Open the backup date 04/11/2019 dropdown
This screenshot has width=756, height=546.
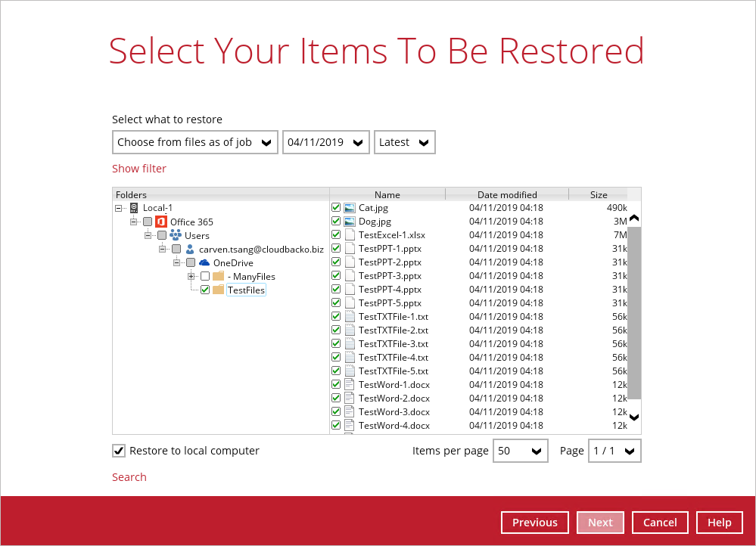click(325, 142)
